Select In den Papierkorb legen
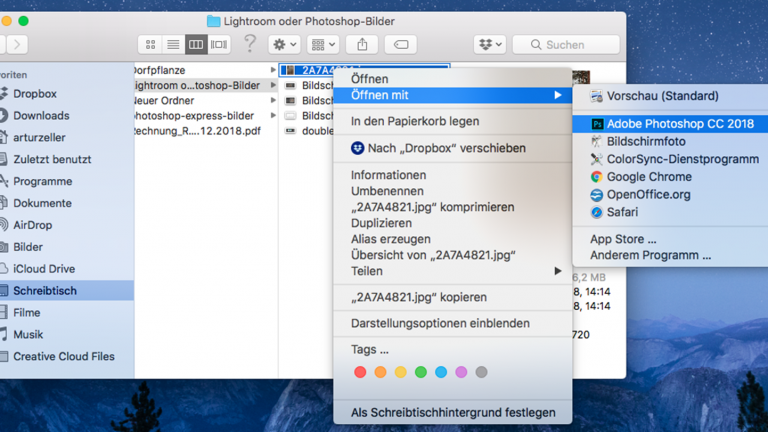The width and height of the screenshot is (768, 432). pyautogui.click(x=414, y=121)
